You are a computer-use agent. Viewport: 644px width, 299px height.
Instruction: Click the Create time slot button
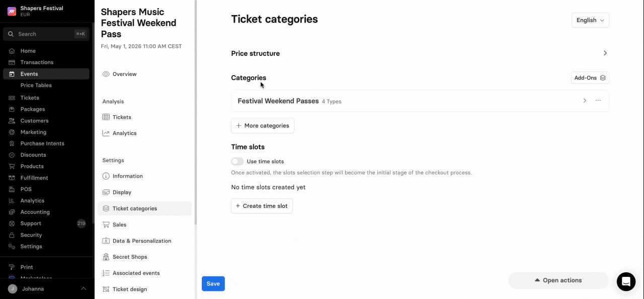(262, 206)
